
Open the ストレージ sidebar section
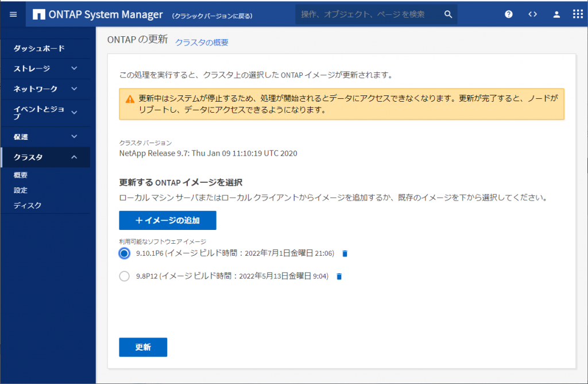pyautogui.click(x=45, y=68)
